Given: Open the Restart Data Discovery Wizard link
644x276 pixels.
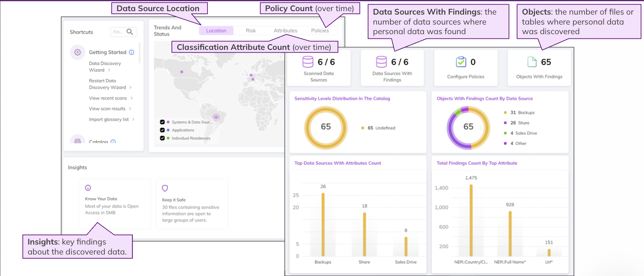Looking at the screenshot, I should coord(107,84).
